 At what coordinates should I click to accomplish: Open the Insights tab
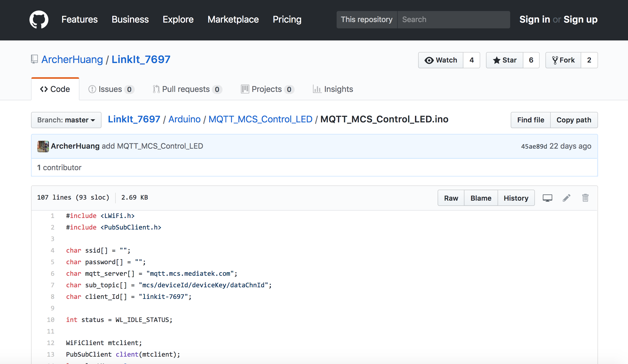point(333,89)
